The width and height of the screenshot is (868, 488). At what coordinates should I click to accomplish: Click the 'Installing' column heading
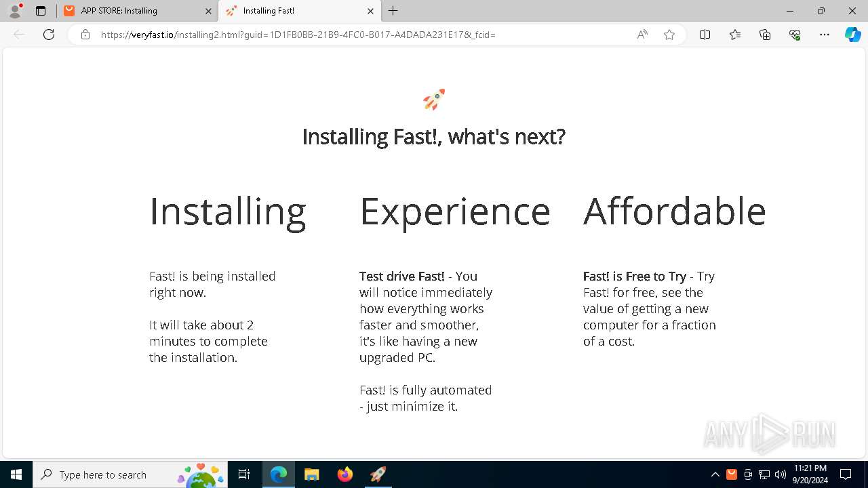228,212
